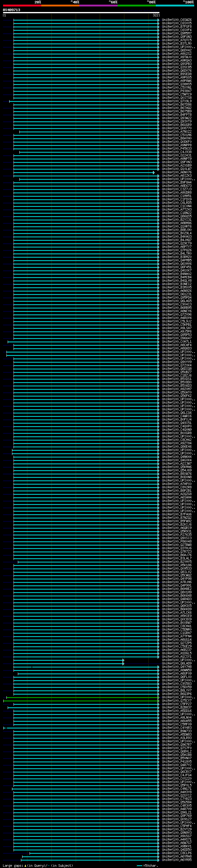This screenshot has height=868, width=197.
Task: Select hit UniRef100_A9U2S2
Action: pyautogui.click(x=176, y=54)
